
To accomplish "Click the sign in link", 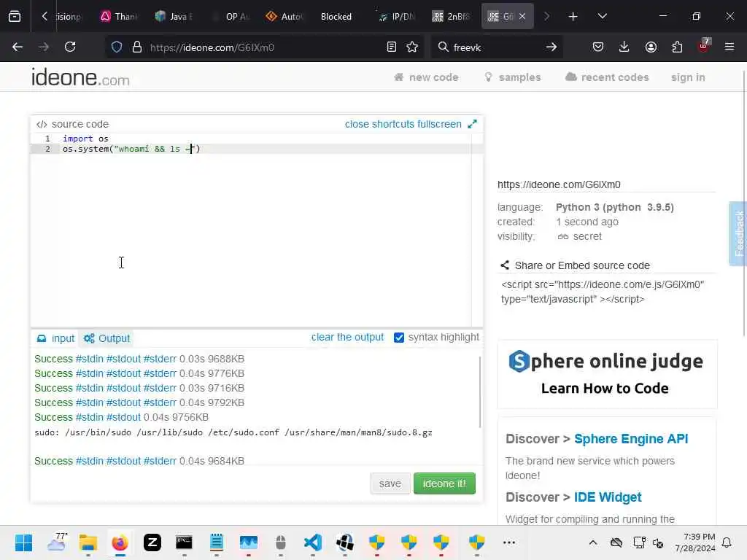I will click(688, 77).
